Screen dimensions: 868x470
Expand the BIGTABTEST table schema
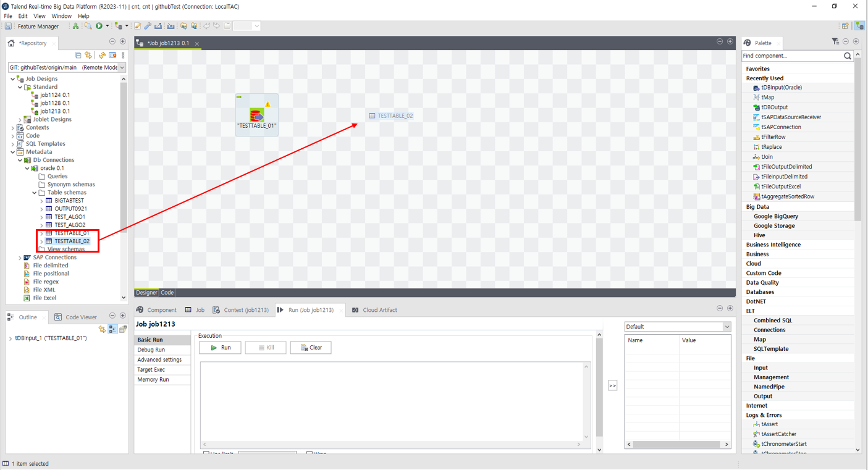(42, 201)
